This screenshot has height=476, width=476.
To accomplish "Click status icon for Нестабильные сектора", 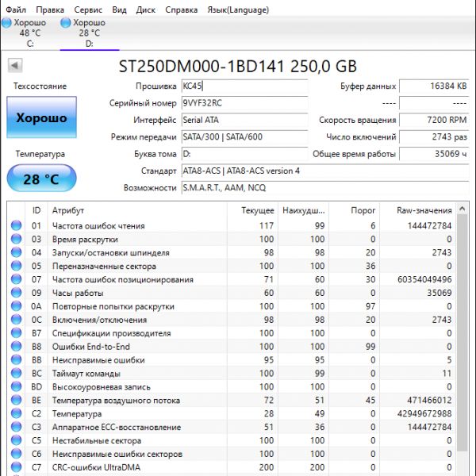I will pyautogui.click(x=16, y=440).
